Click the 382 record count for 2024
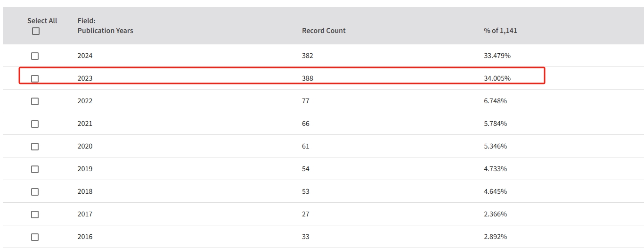This screenshot has width=644, height=248. click(x=307, y=56)
